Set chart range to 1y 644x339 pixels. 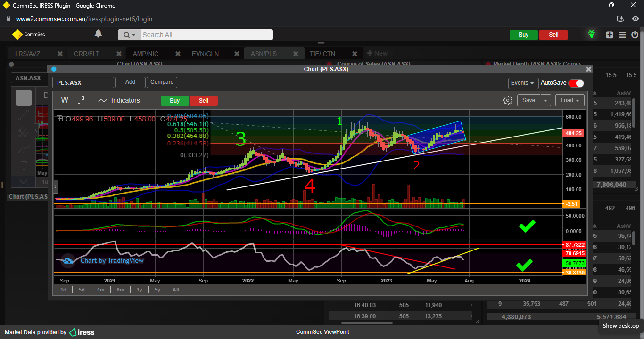click(x=139, y=290)
